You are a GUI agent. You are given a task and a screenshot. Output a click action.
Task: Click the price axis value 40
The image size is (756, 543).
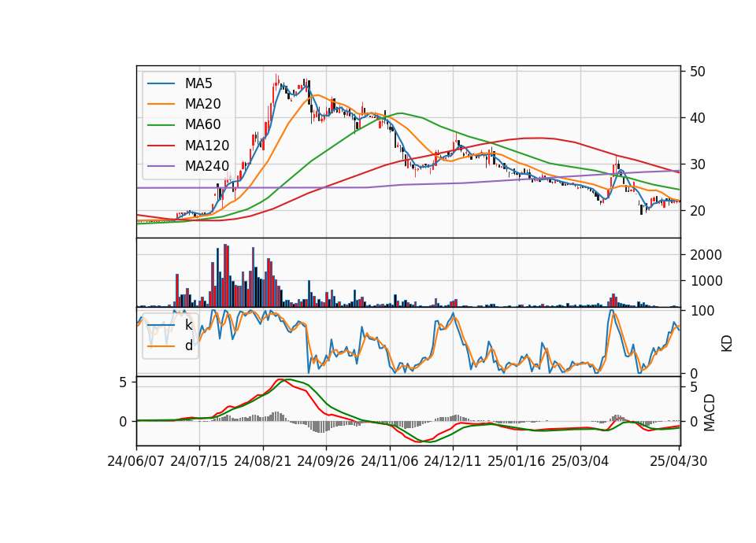[698, 118]
